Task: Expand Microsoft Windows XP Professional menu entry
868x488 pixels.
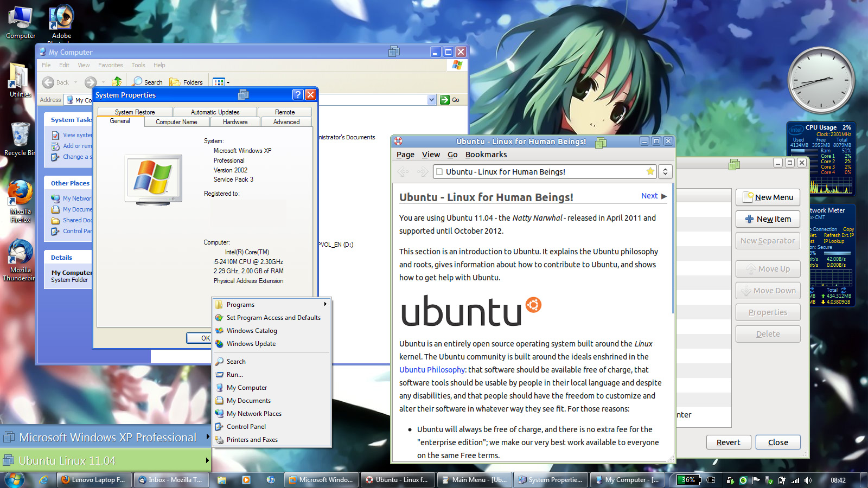Action: coord(106,437)
